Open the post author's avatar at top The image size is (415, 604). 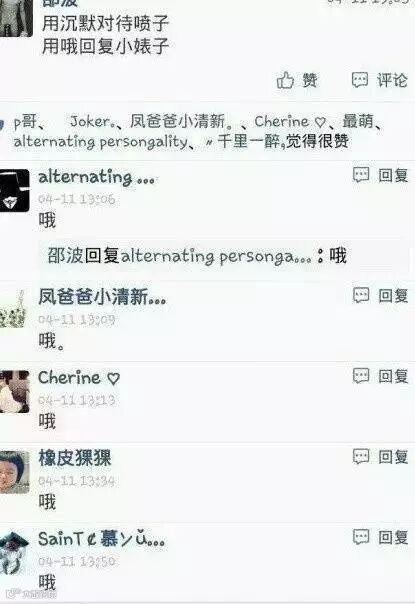coord(16,18)
